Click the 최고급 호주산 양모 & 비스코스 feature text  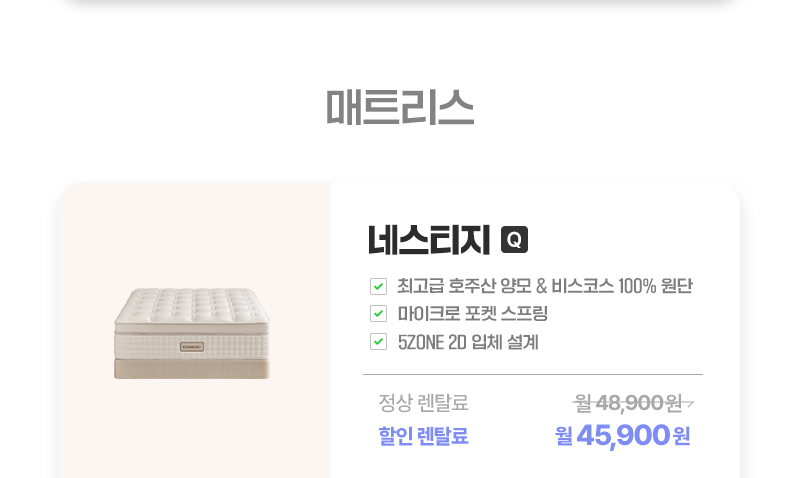[x=545, y=286]
